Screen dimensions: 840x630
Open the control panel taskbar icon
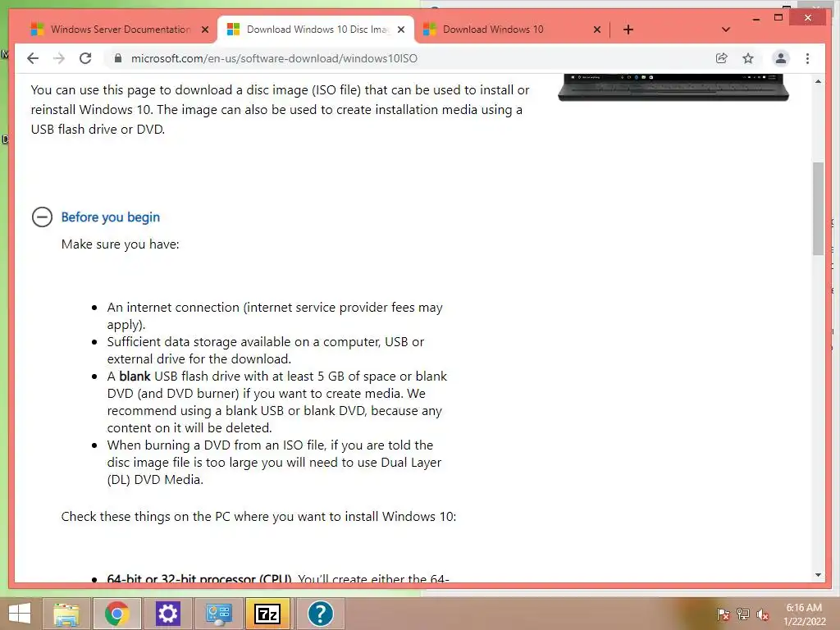(x=218, y=614)
